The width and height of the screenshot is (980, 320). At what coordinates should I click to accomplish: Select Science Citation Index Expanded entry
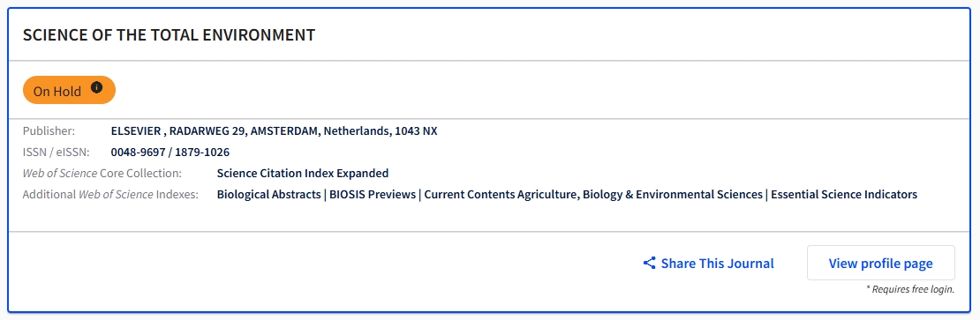pyautogui.click(x=303, y=174)
